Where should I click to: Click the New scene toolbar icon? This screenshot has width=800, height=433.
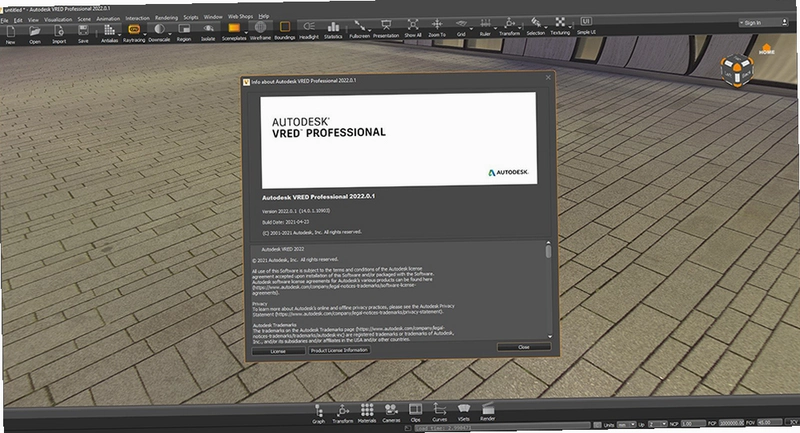pyautogui.click(x=10, y=33)
